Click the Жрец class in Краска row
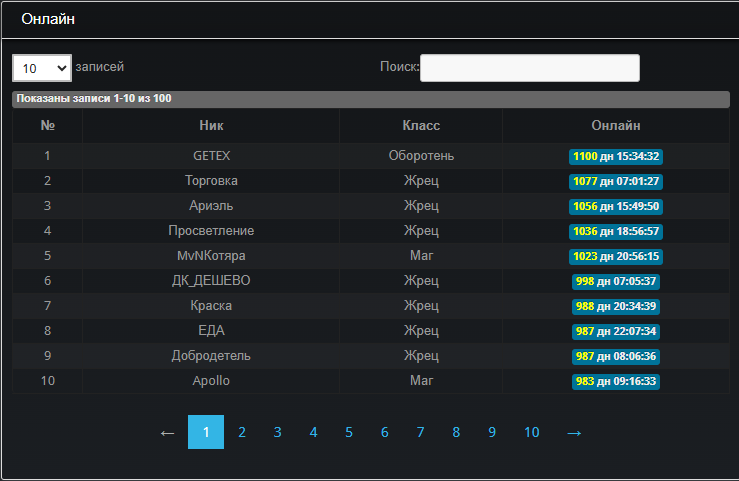 [421, 306]
